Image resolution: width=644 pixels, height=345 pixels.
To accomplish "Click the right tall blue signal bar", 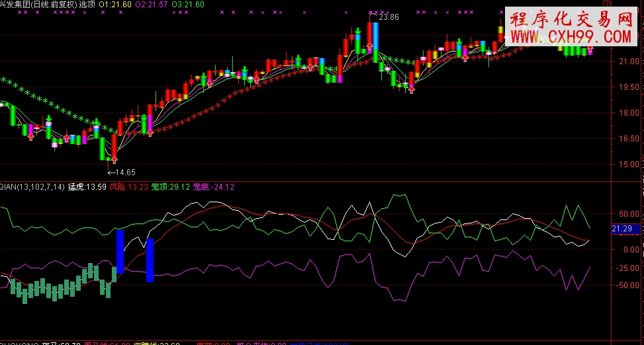I will point(150,260).
